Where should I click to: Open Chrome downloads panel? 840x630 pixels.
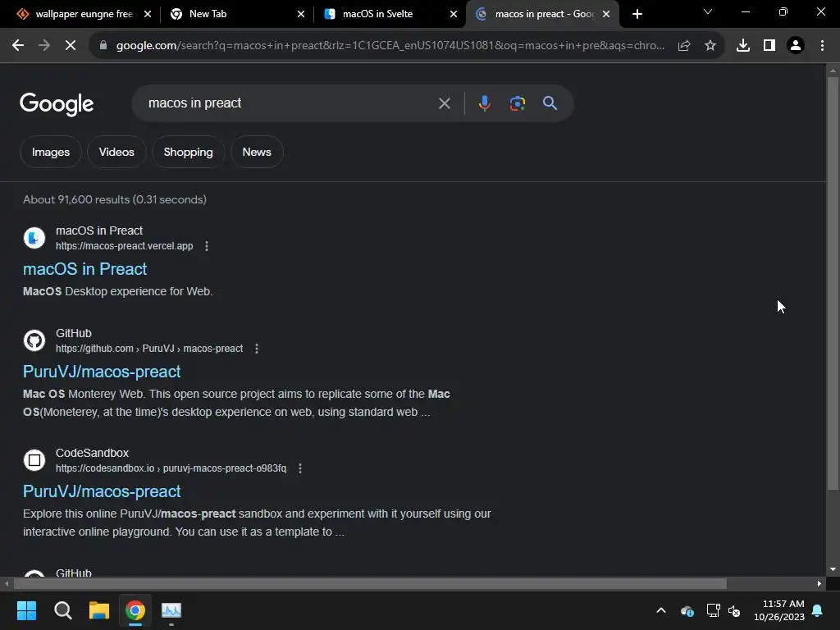[x=743, y=46]
